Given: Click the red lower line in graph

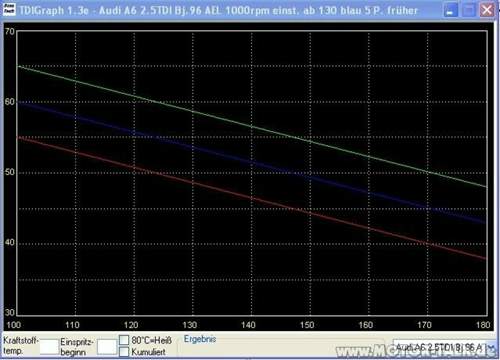Looking at the screenshot, I should pyautogui.click(x=251, y=198).
